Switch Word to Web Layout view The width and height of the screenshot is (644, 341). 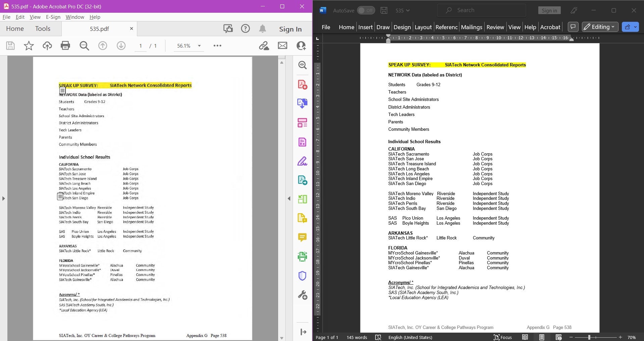pos(558,337)
